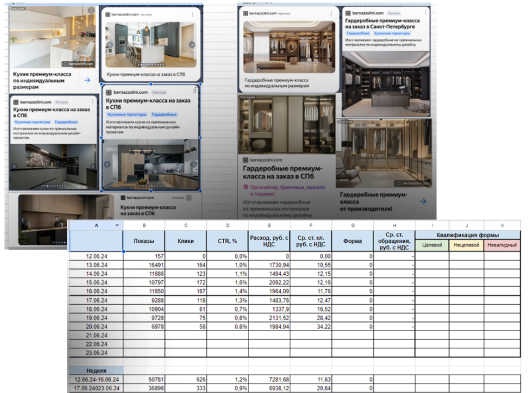528x393 pixels.
Task: Select spend cell 2092,22
Action: pyautogui.click(x=269, y=283)
